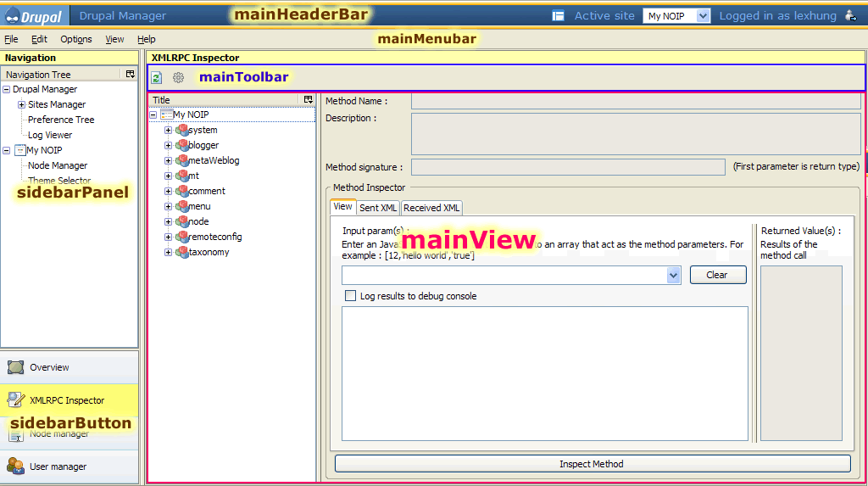This screenshot has height=486, width=868.
Task: Enable Log results to debug console
Action: tap(350, 296)
